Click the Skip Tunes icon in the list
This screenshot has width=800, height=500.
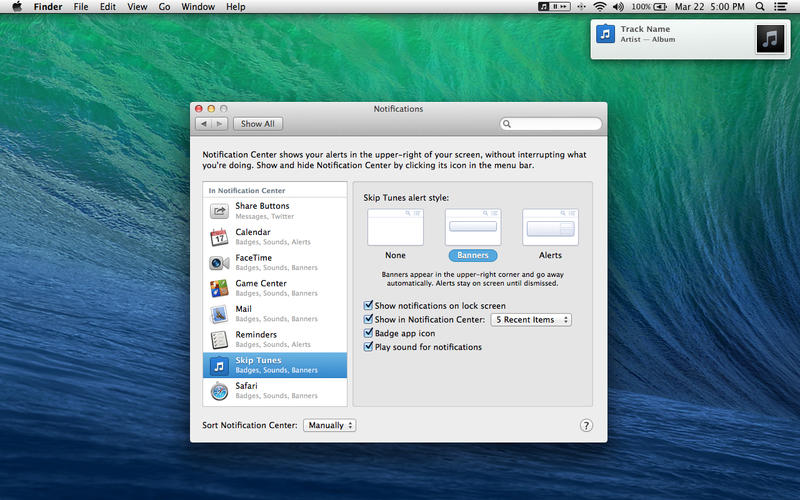tap(219, 365)
